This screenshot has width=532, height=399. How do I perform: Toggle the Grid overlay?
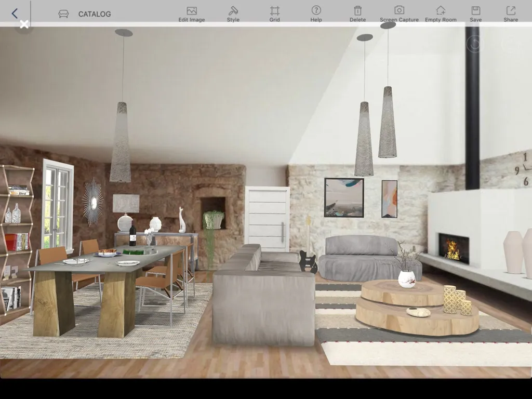coord(274,14)
